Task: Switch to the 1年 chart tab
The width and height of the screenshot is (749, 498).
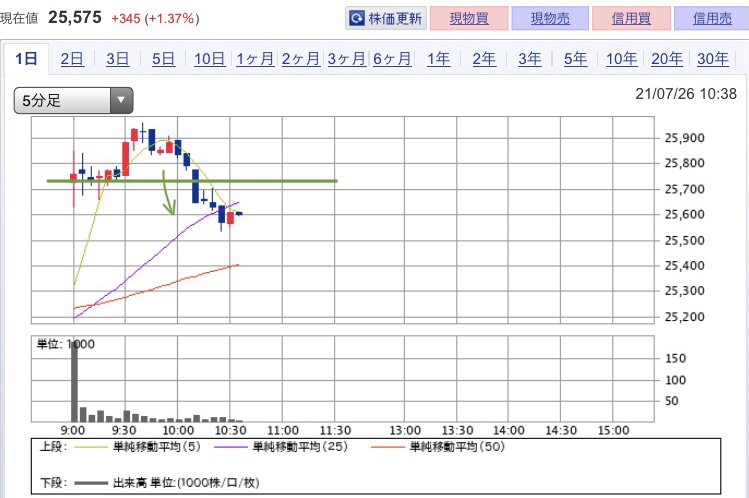Action: (438, 59)
